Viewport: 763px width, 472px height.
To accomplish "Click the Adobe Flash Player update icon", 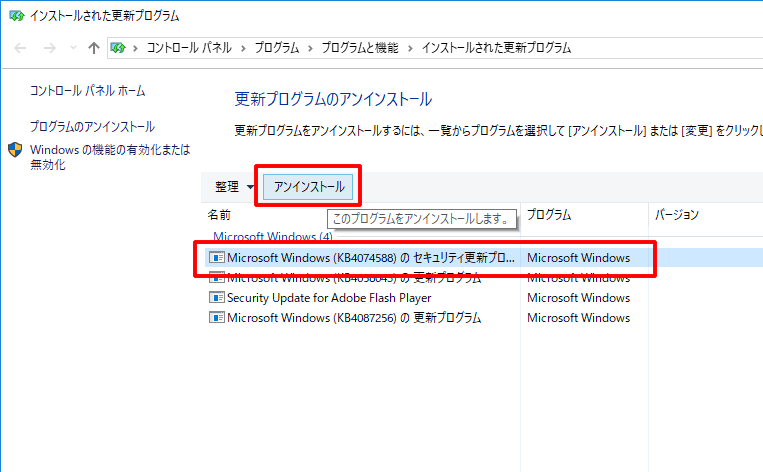I will tap(216, 298).
